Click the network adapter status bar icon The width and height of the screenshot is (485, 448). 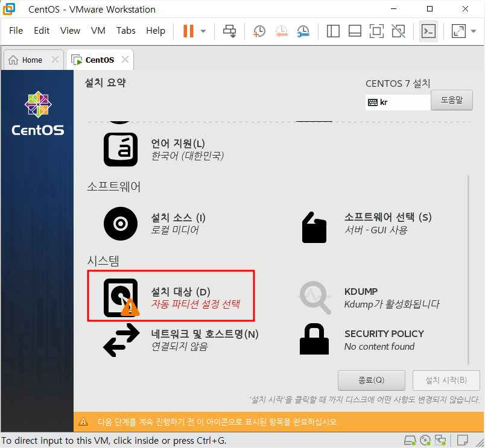pyautogui.click(x=440, y=440)
